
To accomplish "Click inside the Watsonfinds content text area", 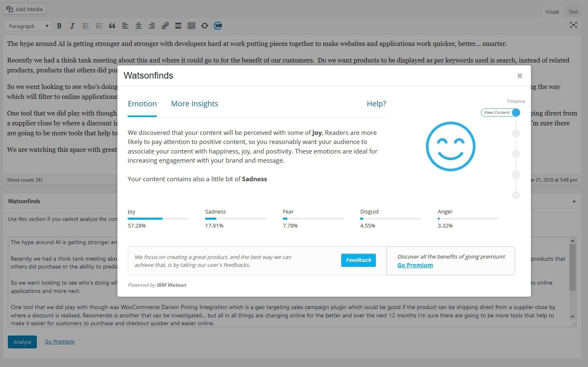I will click(x=292, y=282).
